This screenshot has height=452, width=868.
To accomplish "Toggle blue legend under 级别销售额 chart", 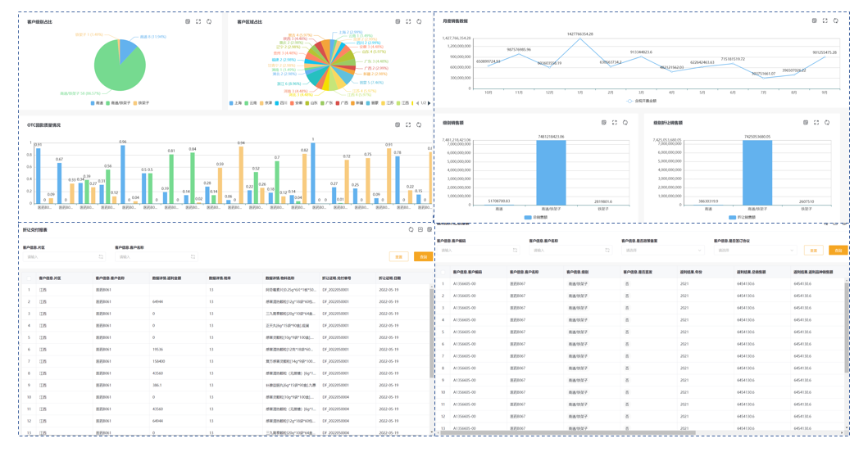I will (x=536, y=218).
